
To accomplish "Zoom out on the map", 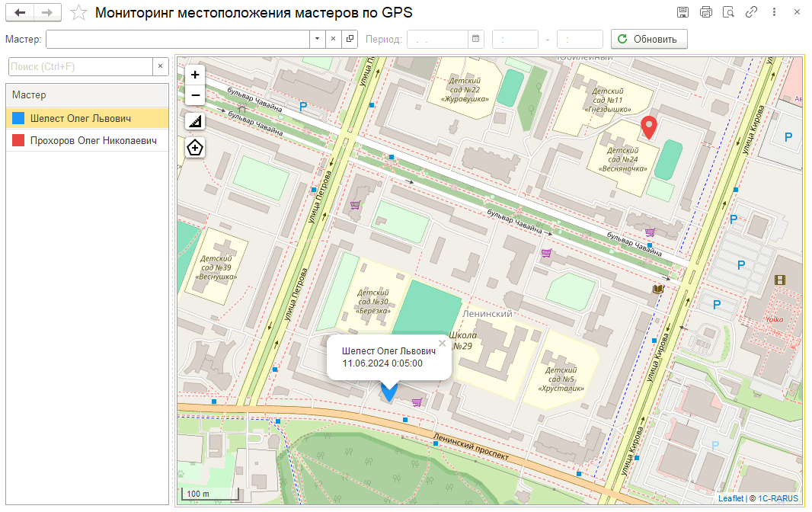I will coord(195,95).
